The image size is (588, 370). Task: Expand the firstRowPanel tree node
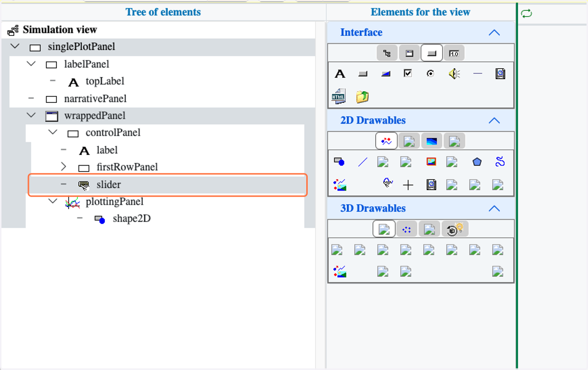coord(63,167)
